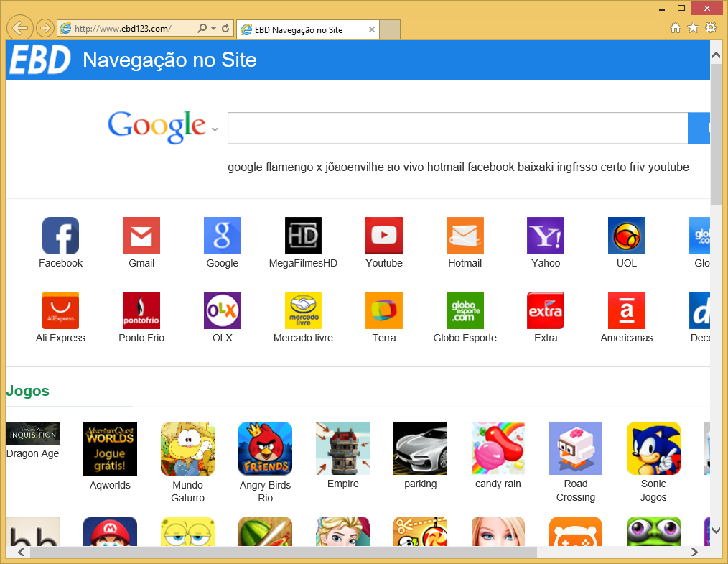Open the OLX shortcut icon
728x564 pixels.
(x=223, y=310)
